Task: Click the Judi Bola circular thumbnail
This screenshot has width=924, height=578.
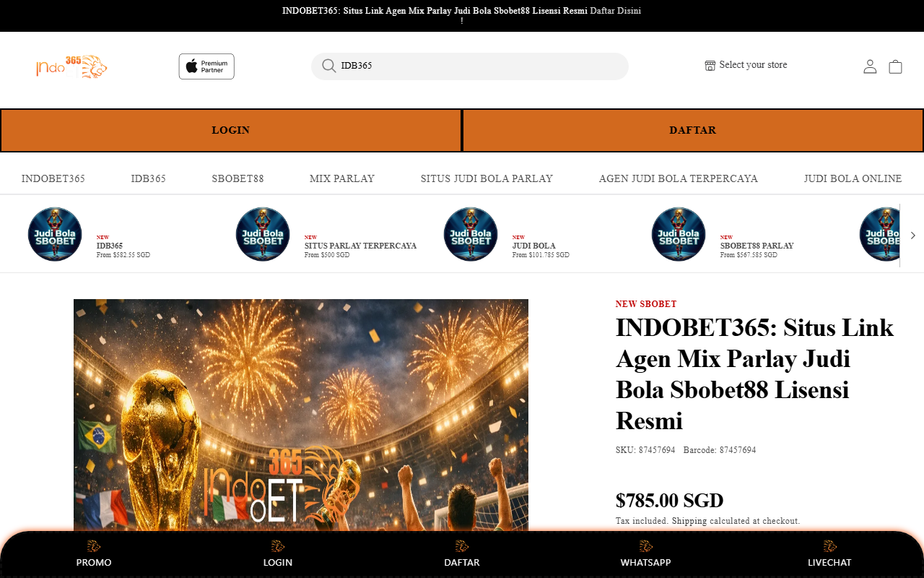Action: [471, 234]
